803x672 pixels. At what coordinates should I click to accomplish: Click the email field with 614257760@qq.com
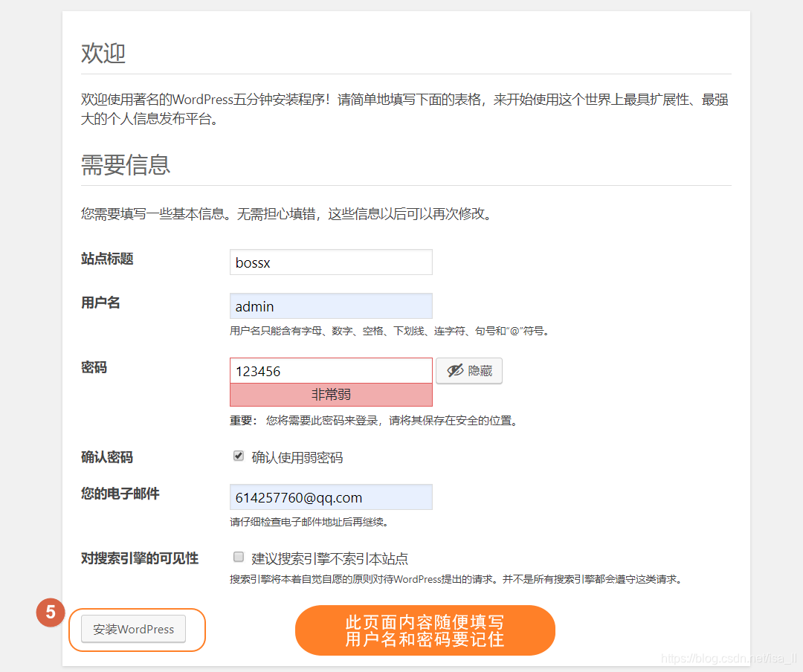coord(331,497)
